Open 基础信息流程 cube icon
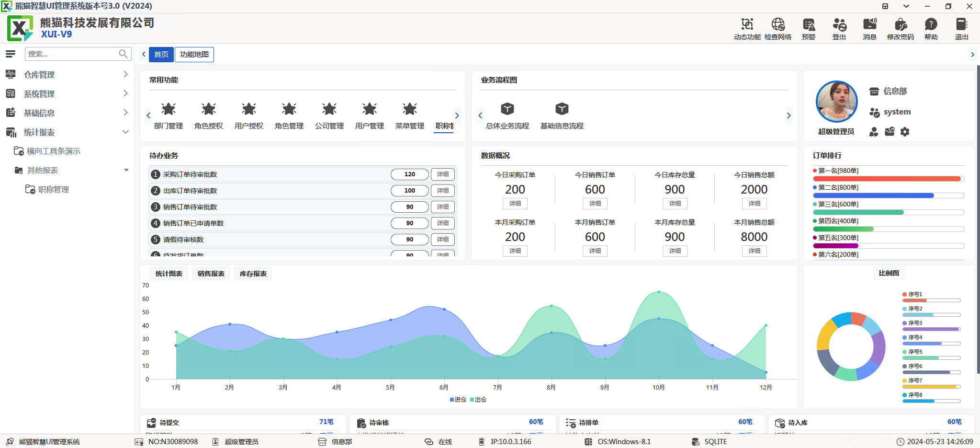Screen dimensions: 980x448 click(x=562, y=109)
